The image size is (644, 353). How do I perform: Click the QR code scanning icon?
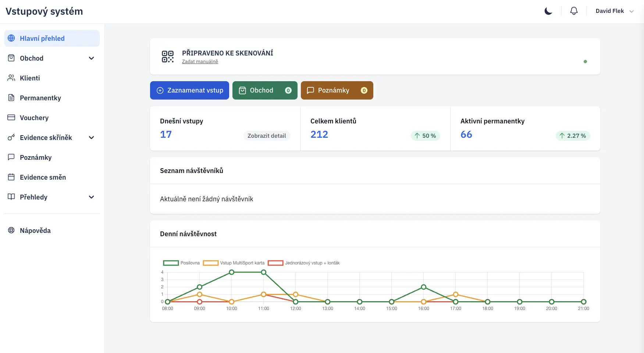click(x=167, y=56)
